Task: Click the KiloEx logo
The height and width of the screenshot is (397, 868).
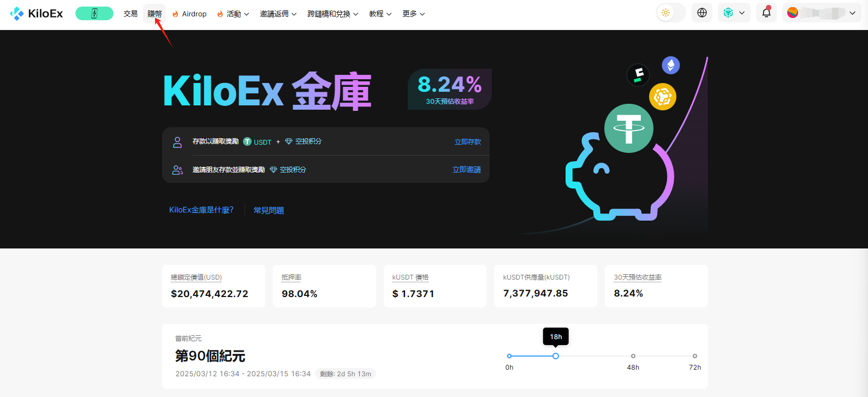Action: (37, 14)
